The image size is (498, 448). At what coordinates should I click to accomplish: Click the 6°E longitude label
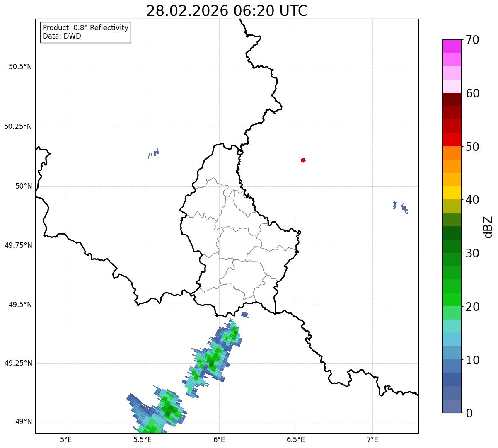click(x=219, y=439)
